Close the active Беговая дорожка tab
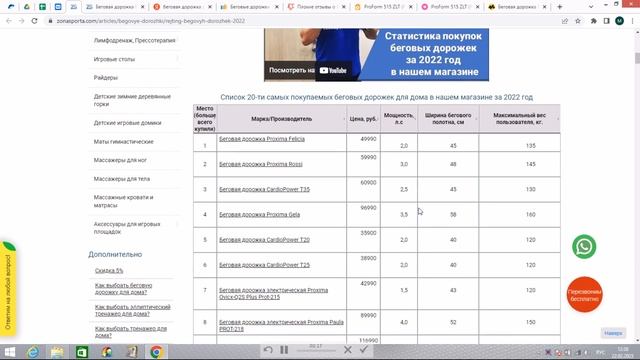This screenshot has width=640, height=360. coord(142,7)
